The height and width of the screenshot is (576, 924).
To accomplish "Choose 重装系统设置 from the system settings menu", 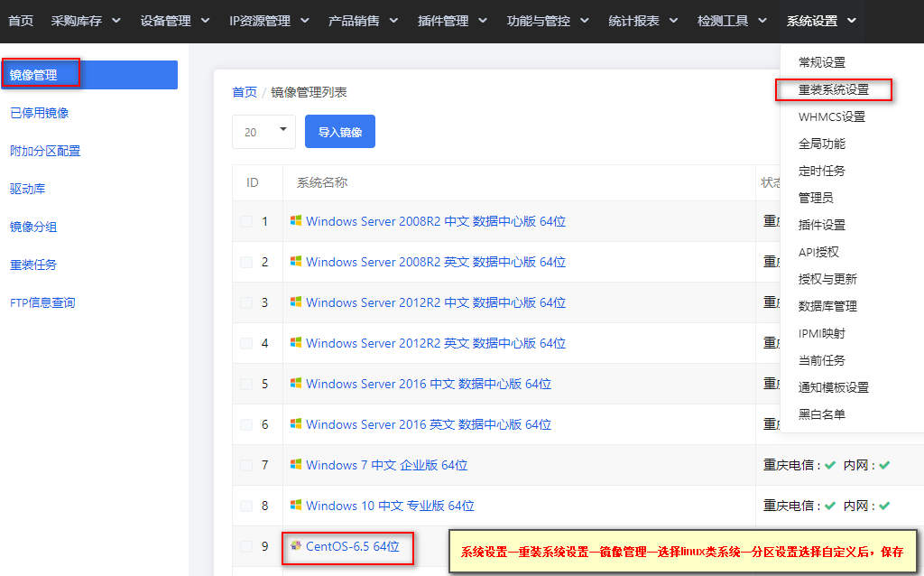I will pos(833,89).
